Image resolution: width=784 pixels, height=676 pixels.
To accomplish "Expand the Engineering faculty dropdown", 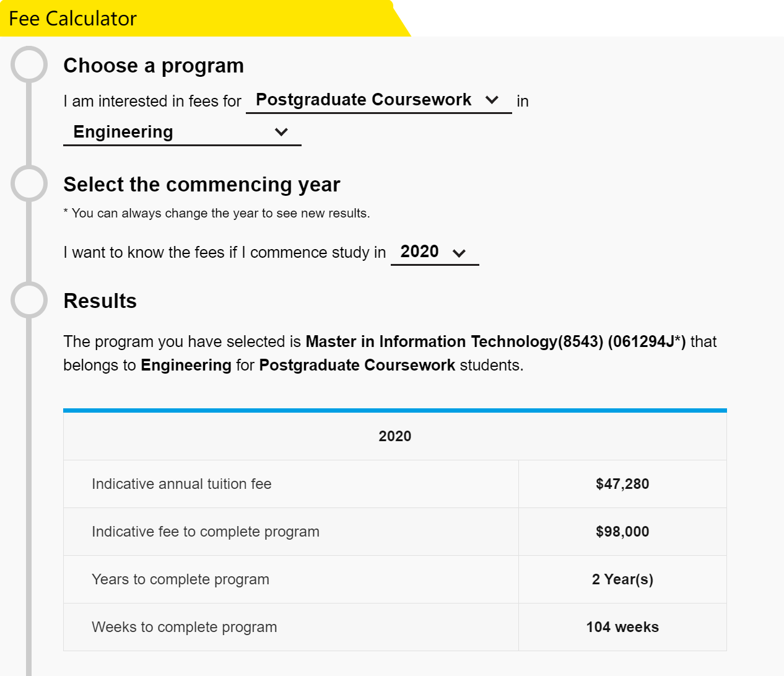I will 182,132.
